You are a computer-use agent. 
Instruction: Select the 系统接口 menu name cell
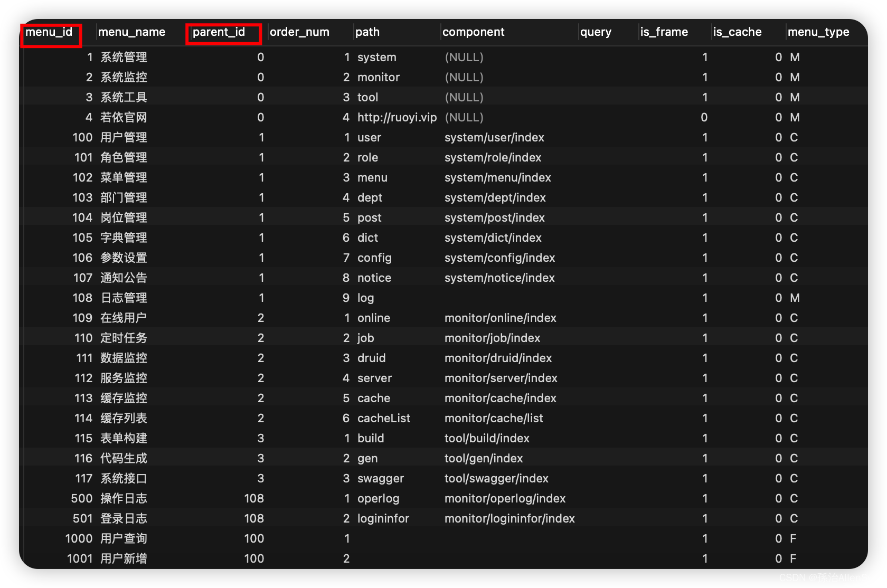pos(124,478)
